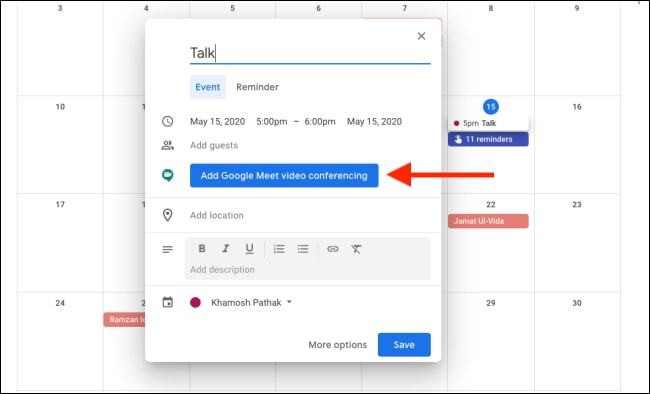This screenshot has width=650, height=394.
Task: Open the 11 reminders calendar chip
Action: tap(488, 139)
